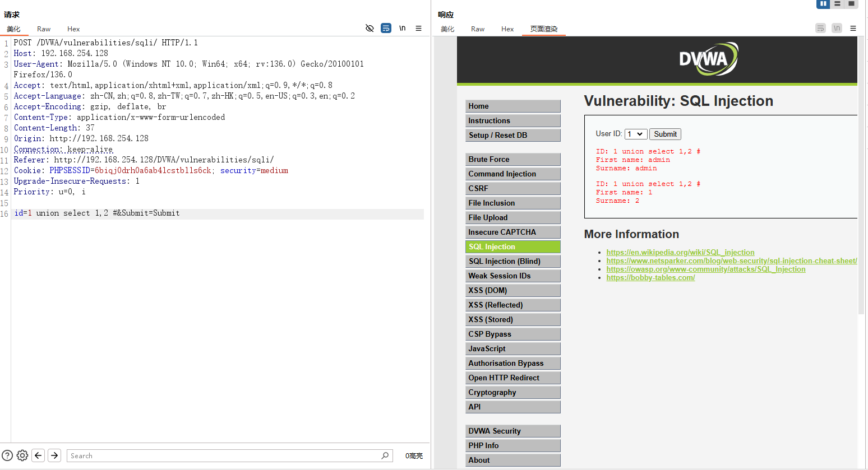This screenshot has height=470, width=868.
Task: Toggle non-printable \n display in request panel
Action: pyautogui.click(x=402, y=28)
